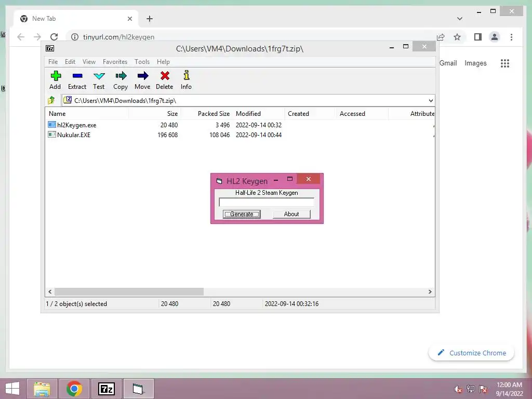Click the red Delete icon
This screenshot has width=532, height=399.
click(165, 76)
